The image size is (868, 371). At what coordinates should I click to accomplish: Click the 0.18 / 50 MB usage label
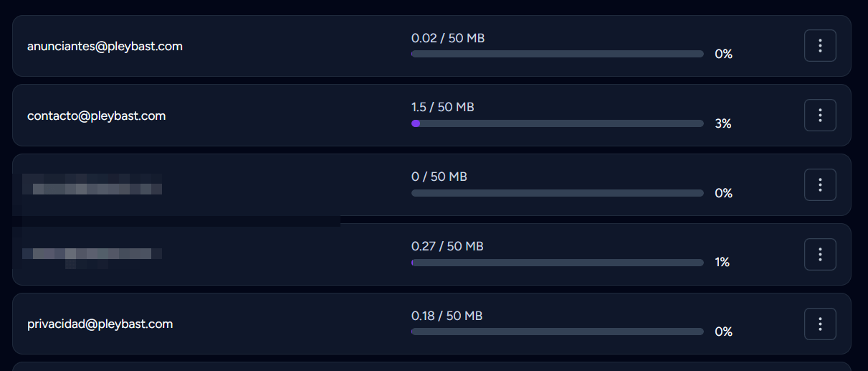coord(447,316)
